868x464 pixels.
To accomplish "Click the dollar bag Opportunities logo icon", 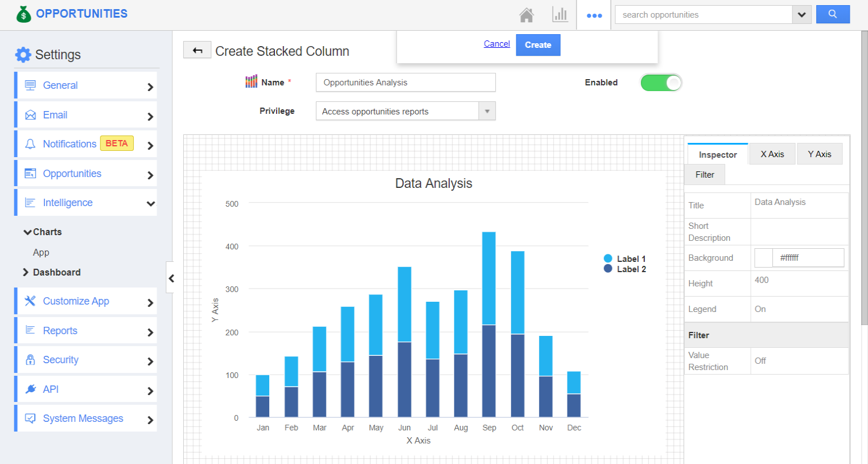I will 23,13.
